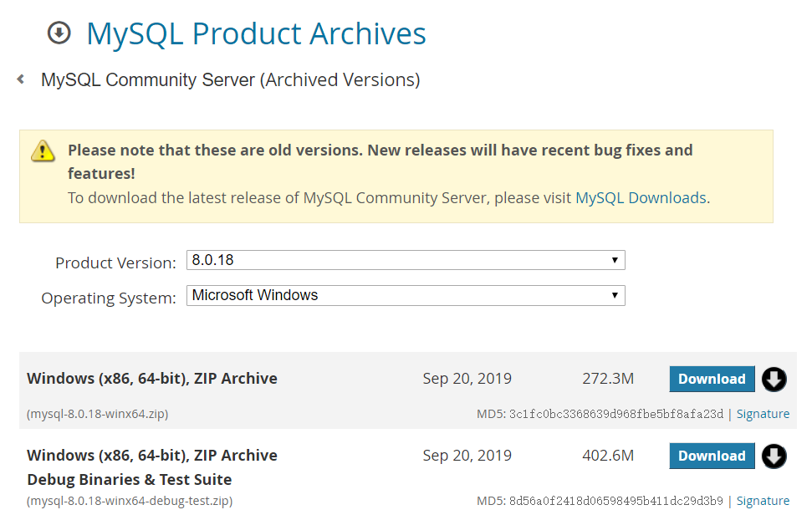Expand the Operating System dropdown
The image size is (812, 515).
[x=406, y=295]
